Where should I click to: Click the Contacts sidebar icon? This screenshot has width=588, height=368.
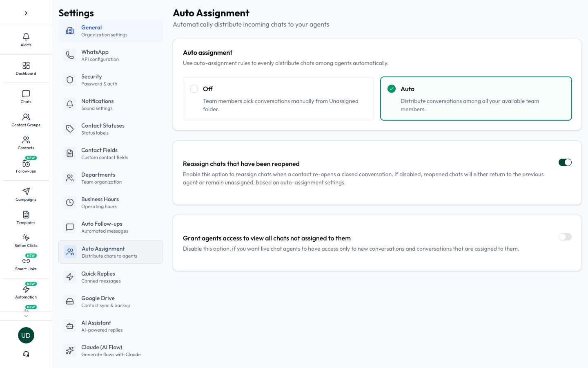click(x=26, y=140)
